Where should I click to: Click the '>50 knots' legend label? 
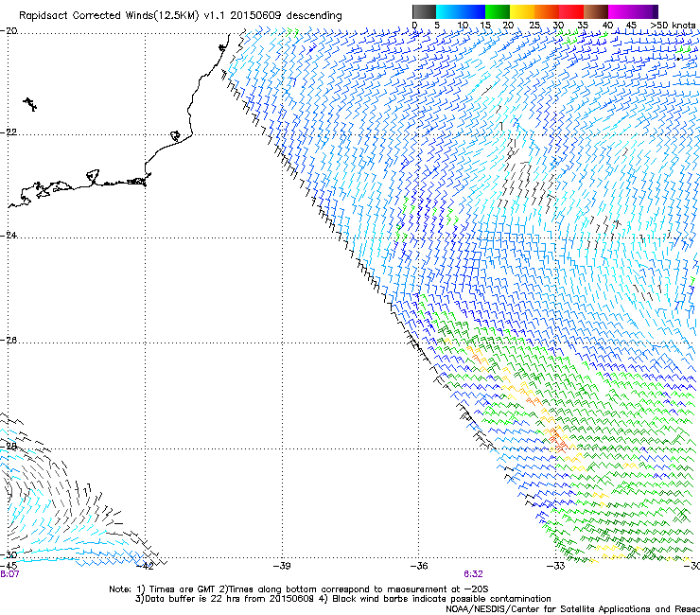point(673,26)
